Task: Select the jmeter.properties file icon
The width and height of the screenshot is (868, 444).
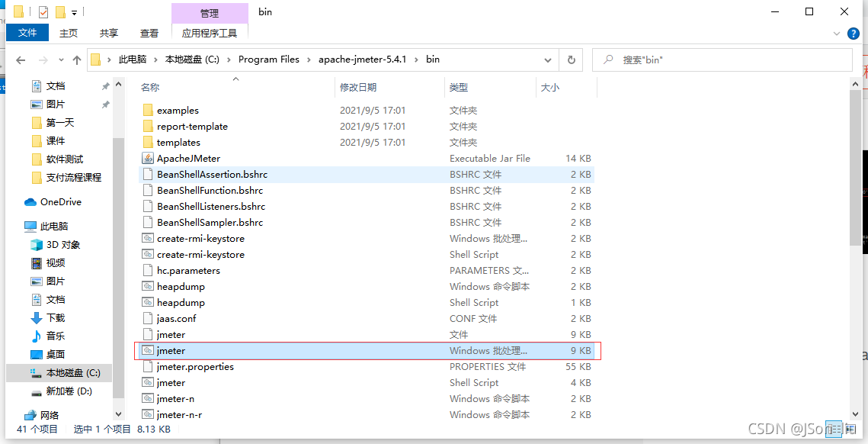Action: (148, 367)
